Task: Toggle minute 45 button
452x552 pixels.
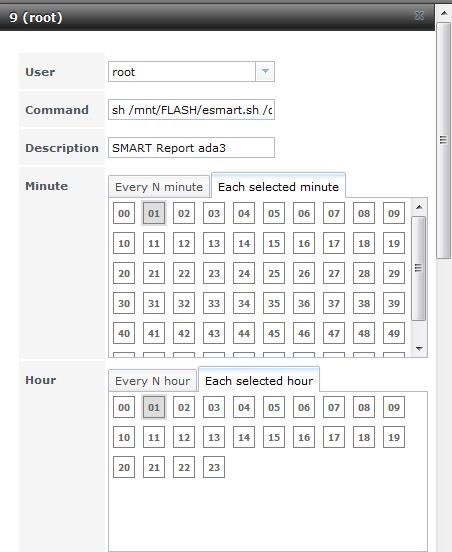Action: 274,333
